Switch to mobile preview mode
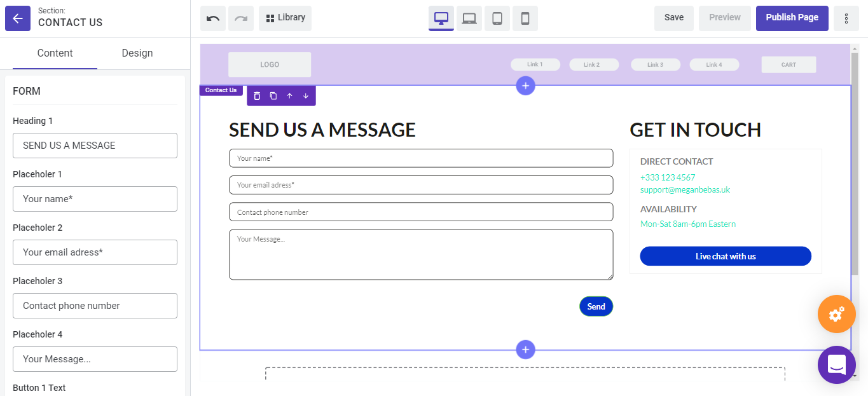Image resolution: width=868 pixels, height=396 pixels. point(525,18)
